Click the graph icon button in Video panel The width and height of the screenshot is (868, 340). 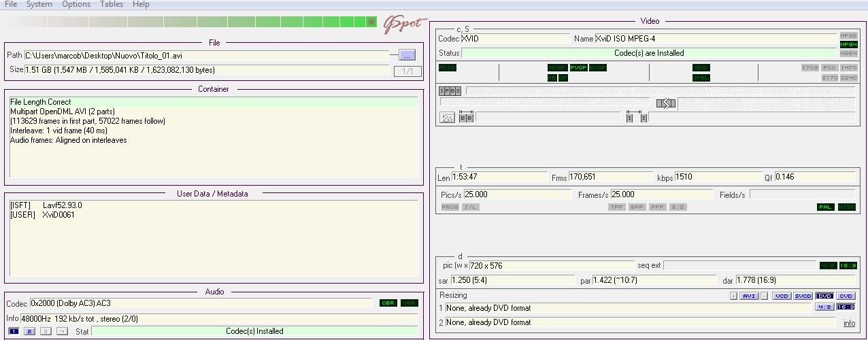(x=447, y=118)
